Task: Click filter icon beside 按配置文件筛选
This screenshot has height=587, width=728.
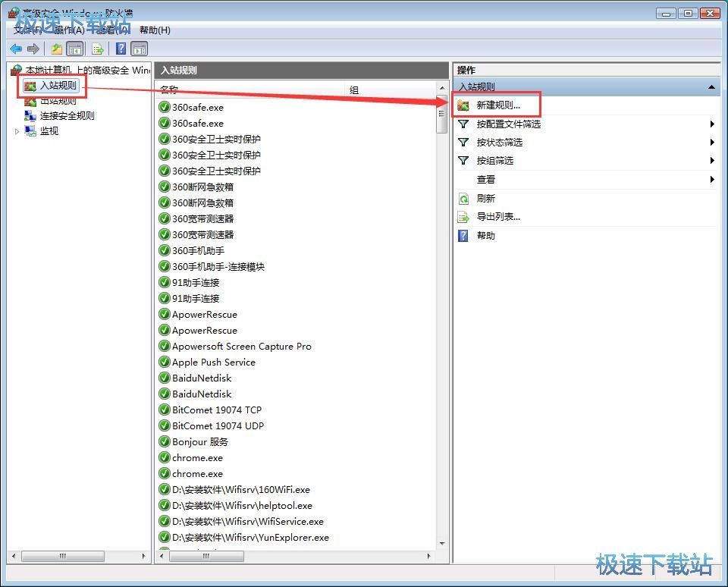Action: pyautogui.click(x=463, y=124)
